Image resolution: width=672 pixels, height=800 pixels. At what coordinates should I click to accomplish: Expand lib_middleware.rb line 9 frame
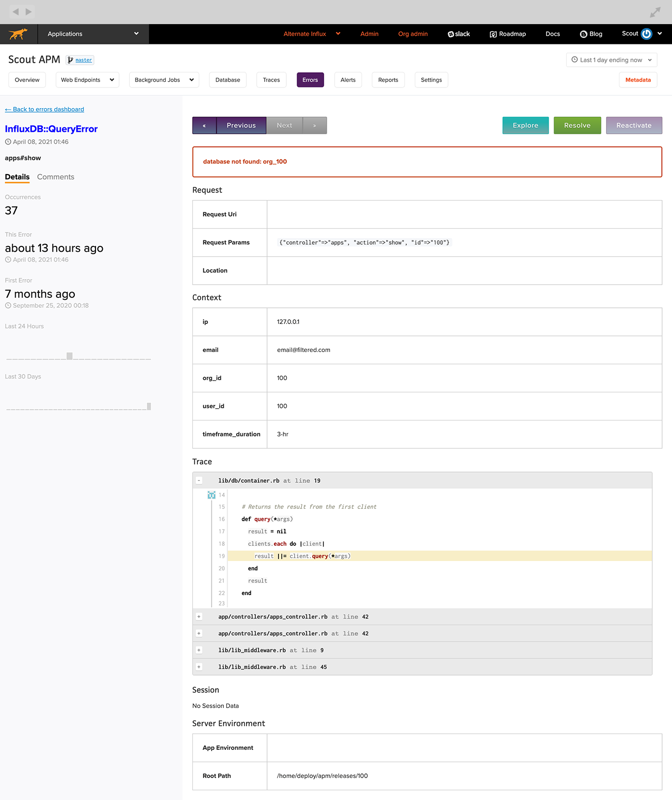pos(199,650)
